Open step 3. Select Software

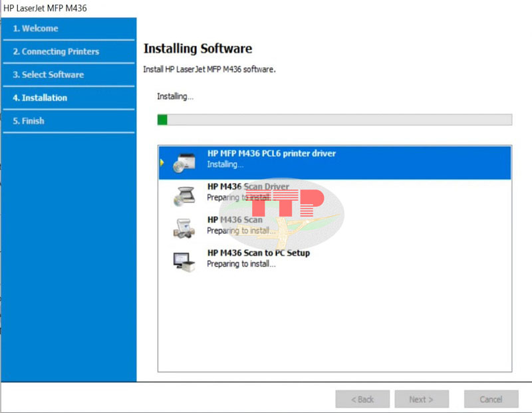coord(48,74)
